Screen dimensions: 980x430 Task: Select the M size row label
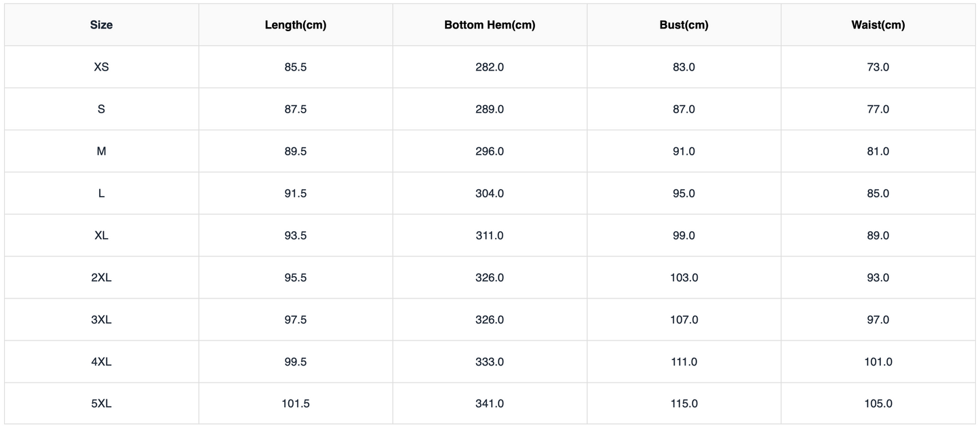coord(101,151)
